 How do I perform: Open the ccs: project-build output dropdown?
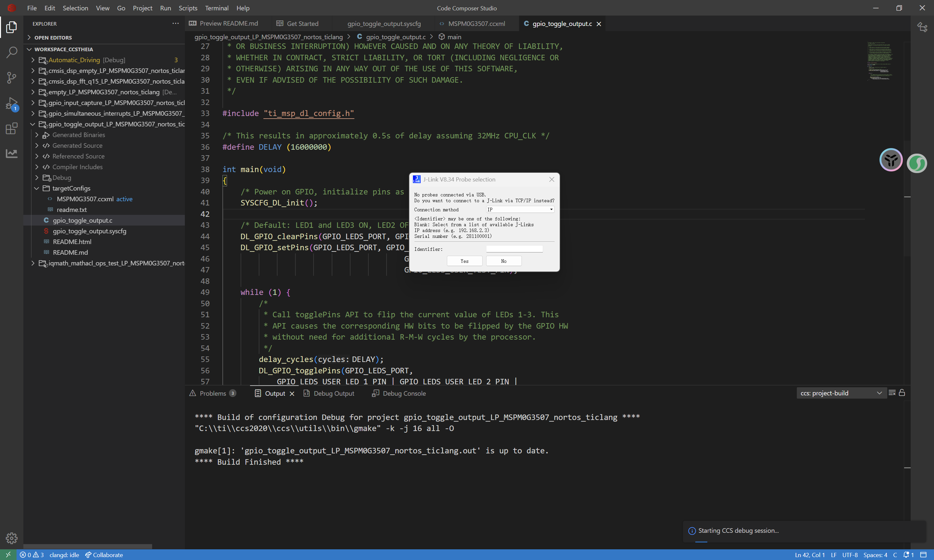click(x=841, y=393)
